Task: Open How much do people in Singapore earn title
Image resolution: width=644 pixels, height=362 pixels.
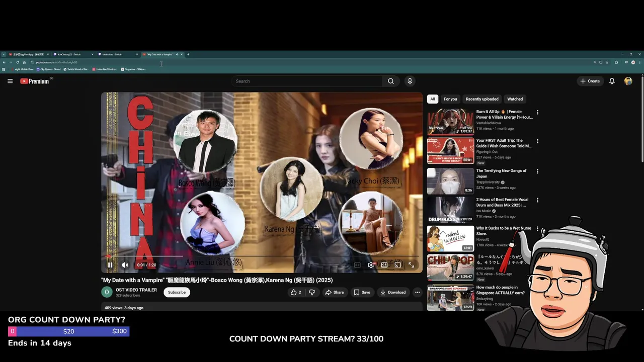Action: [501, 290]
